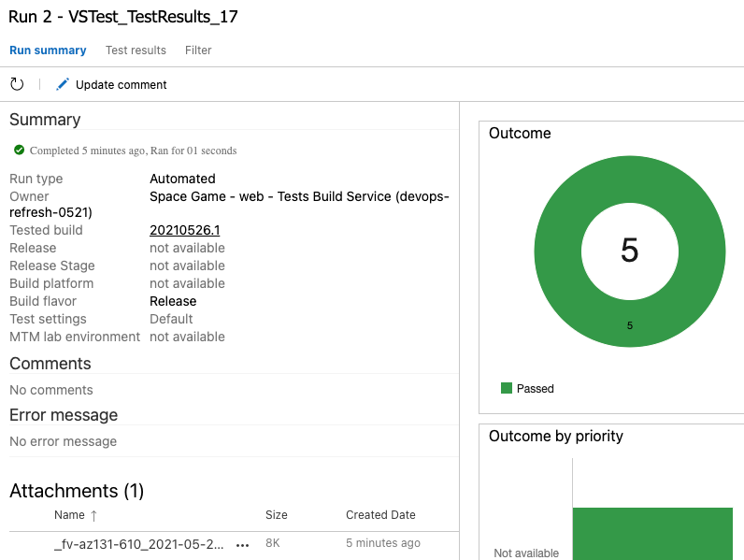Open the Filter tab

[x=198, y=50]
